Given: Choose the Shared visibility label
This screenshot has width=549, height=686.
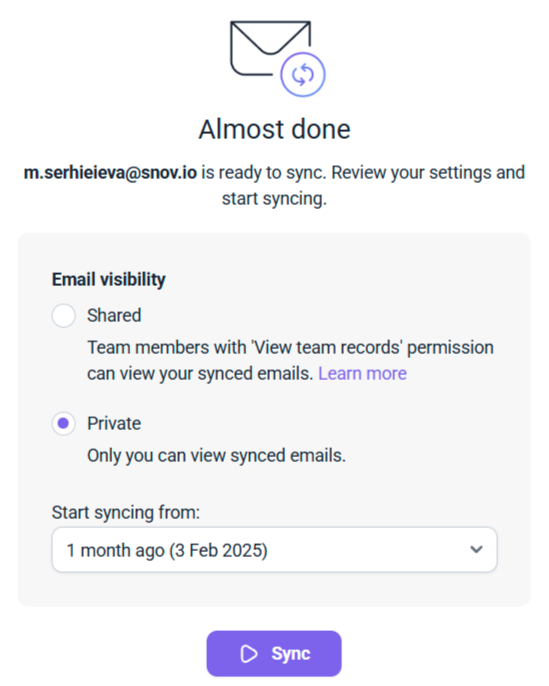Looking at the screenshot, I should pyautogui.click(x=114, y=315).
